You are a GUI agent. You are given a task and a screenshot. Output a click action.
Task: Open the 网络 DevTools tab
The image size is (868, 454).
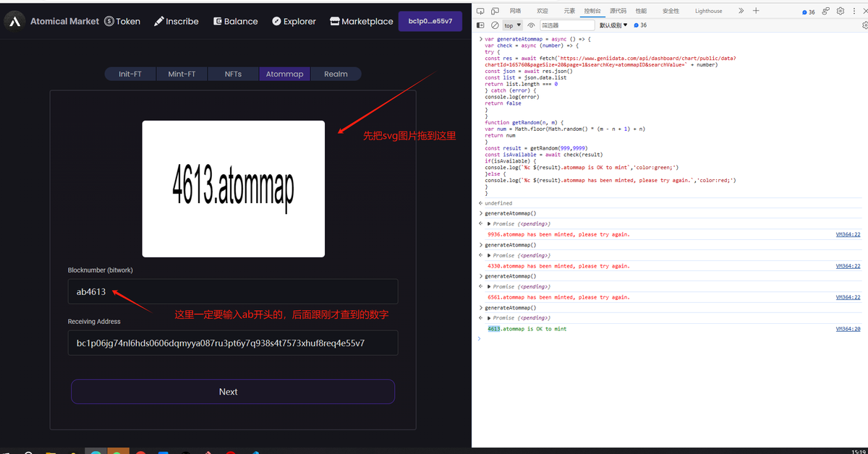515,11
